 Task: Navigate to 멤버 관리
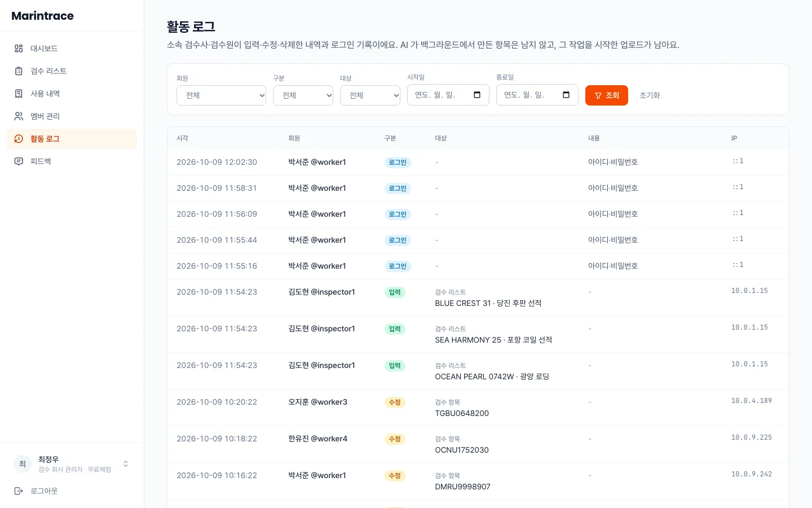(72, 116)
